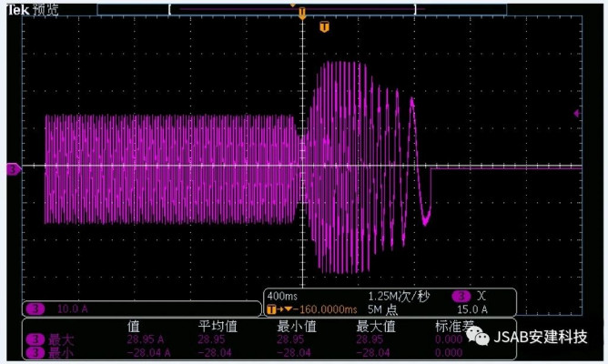The width and height of the screenshot is (608, 364).
Task: Click the 15.0 A trigger level readout
Action: point(471,309)
